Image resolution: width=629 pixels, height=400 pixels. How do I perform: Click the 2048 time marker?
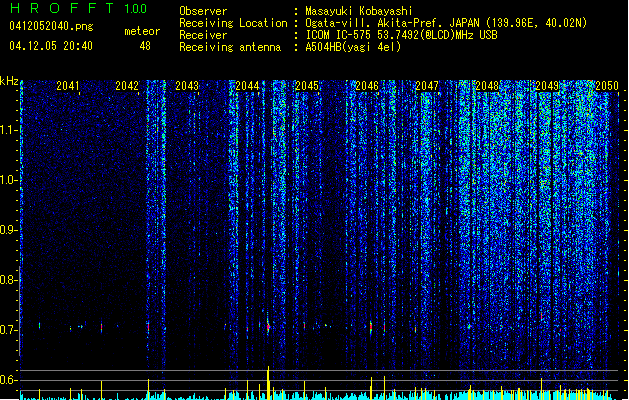[487, 86]
